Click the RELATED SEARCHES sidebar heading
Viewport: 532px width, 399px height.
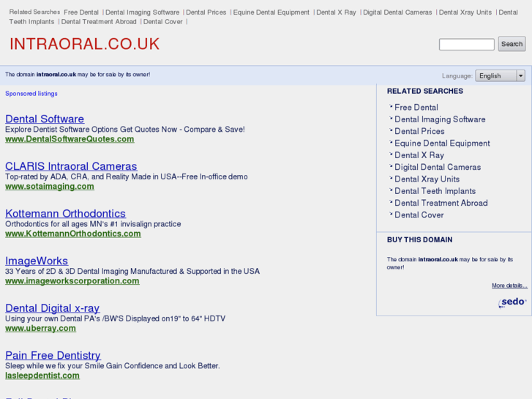[x=424, y=91]
